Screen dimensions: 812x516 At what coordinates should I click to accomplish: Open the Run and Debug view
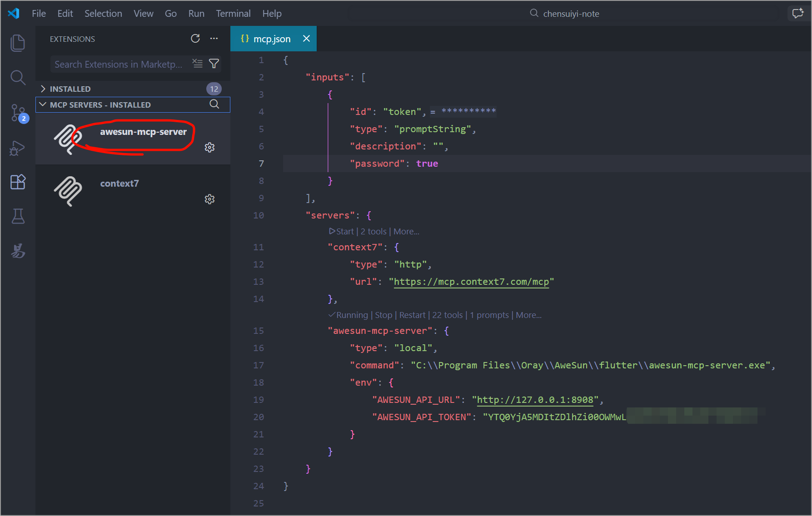pyautogui.click(x=17, y=148)
